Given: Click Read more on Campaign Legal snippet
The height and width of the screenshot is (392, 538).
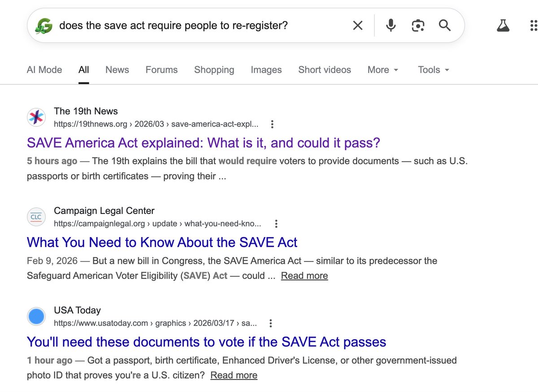Looking at the screenshot, I should [x=304, y=276].
